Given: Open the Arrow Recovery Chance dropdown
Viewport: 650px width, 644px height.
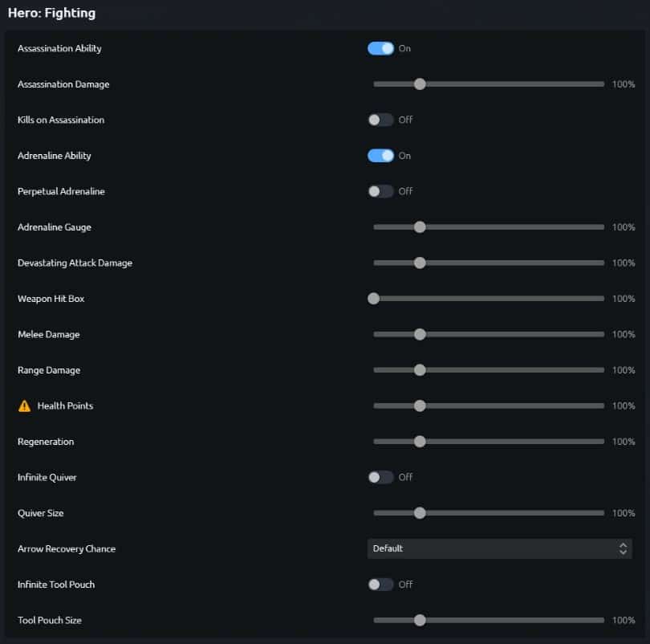Looking at the screenshot, I should (498, 548).
